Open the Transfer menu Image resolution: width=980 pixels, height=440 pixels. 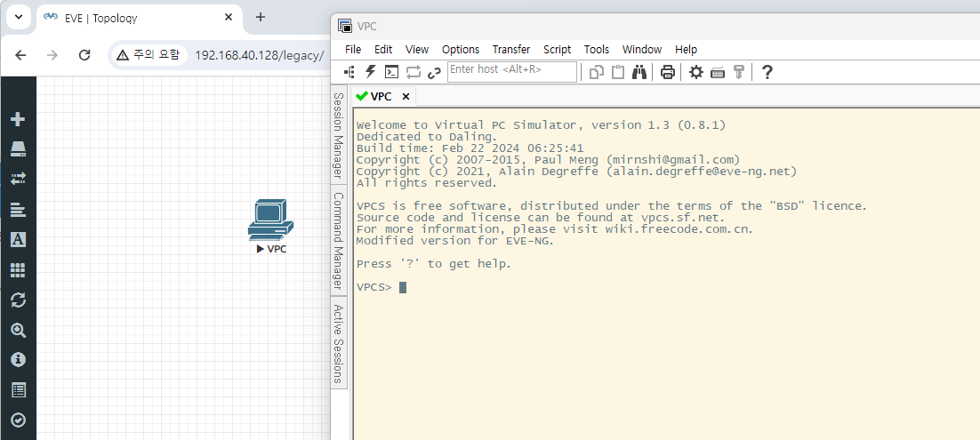click(x=511, y=50)
